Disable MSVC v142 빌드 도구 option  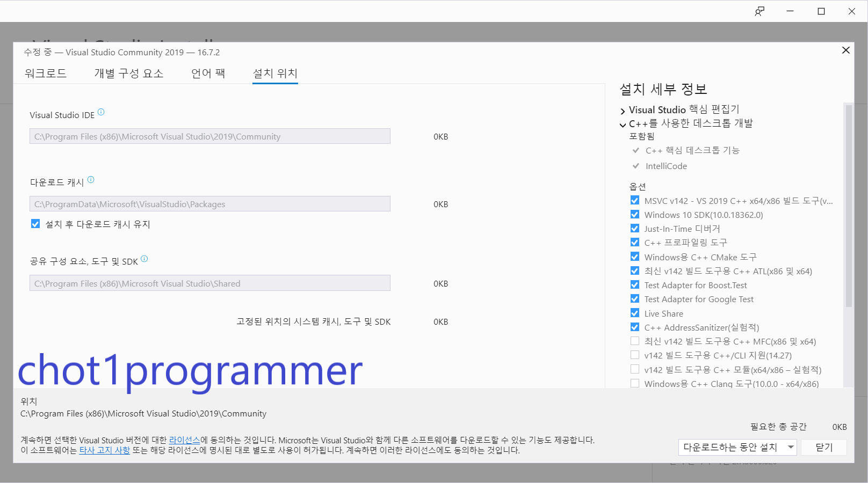635,200
